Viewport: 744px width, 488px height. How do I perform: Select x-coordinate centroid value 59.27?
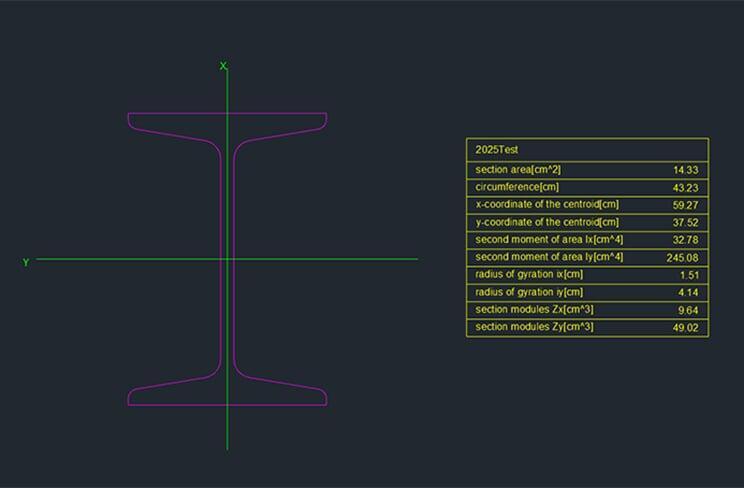pos(685,205)
